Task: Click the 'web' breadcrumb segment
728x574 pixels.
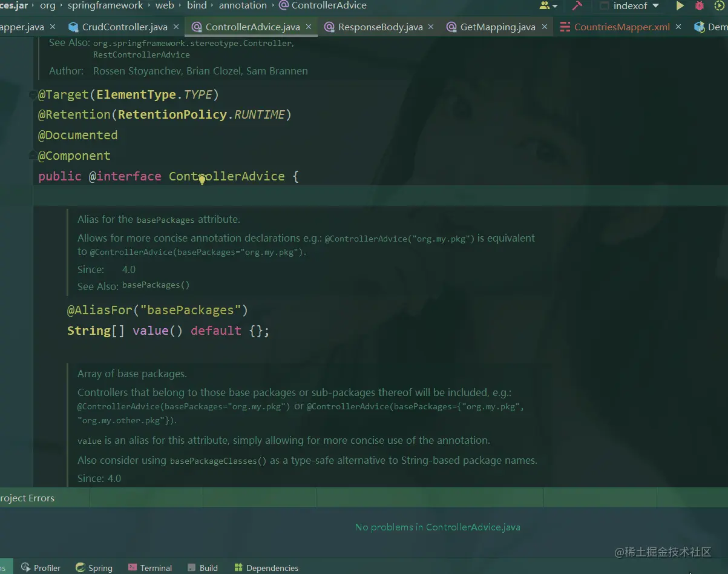Action: coord(165,5)
